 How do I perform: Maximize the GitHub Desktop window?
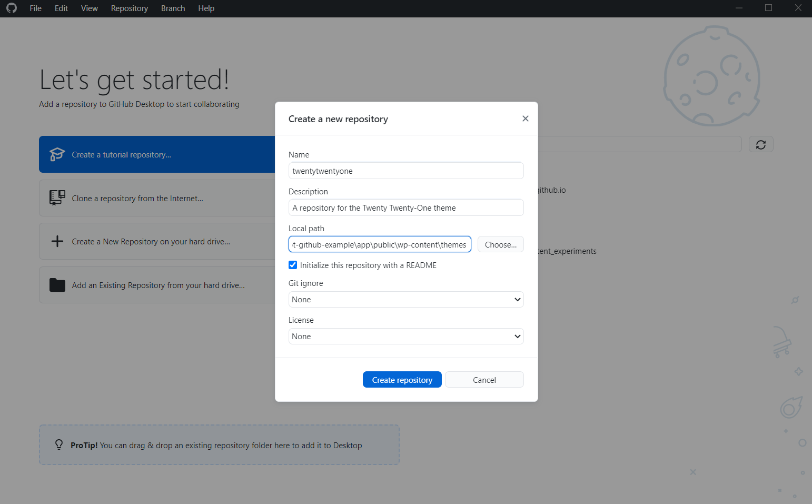[768, 8]
